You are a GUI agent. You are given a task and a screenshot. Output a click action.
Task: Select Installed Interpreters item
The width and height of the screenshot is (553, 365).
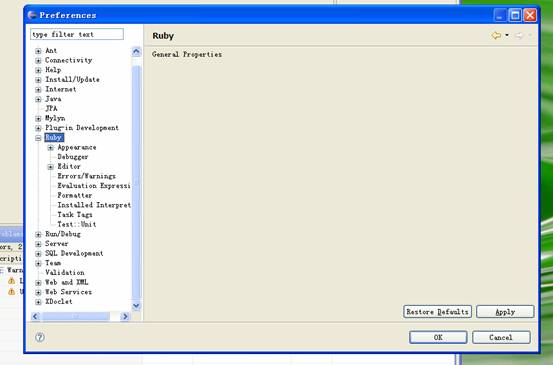tap(94, 205)
